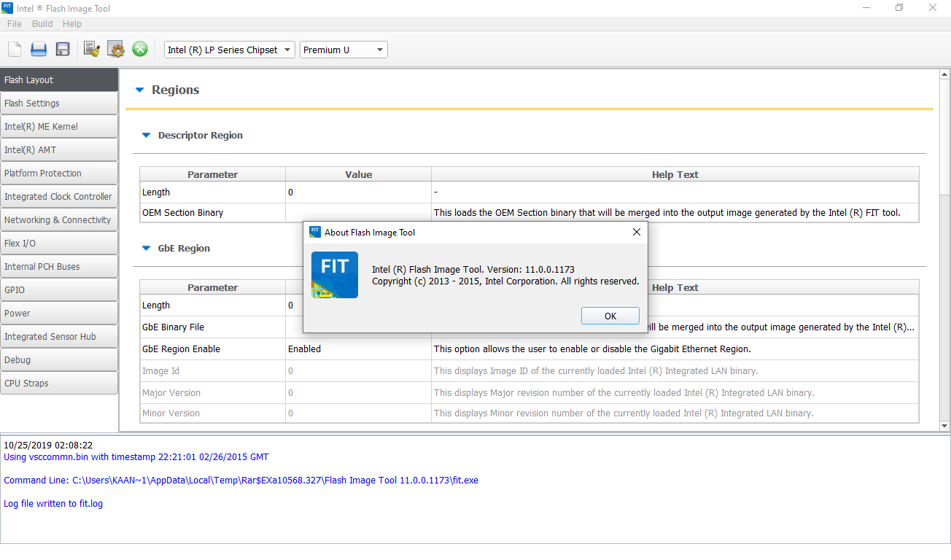Click the small FIT icon in About dialog title
Image resolution: width=951 pixels, height=560 pixels.
pos(315,232)
